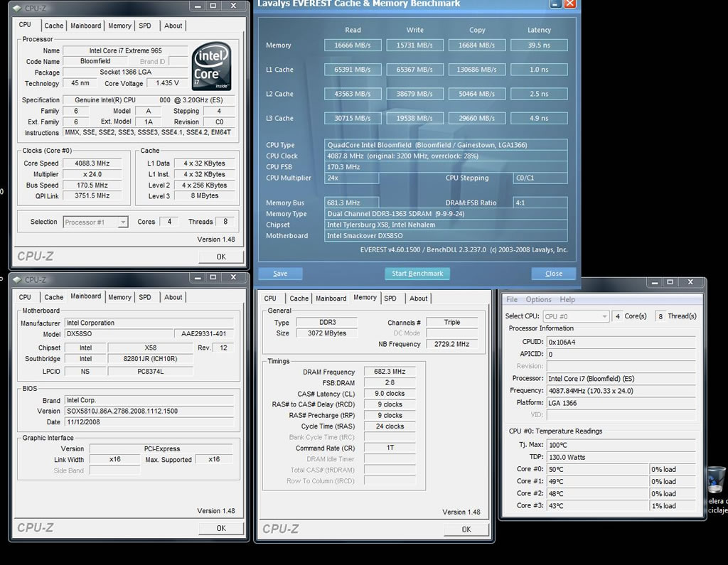Screen dimensions: 728x565
Task: Click the motherboard Model field DX58SO
Action: (x=118, y=334)
